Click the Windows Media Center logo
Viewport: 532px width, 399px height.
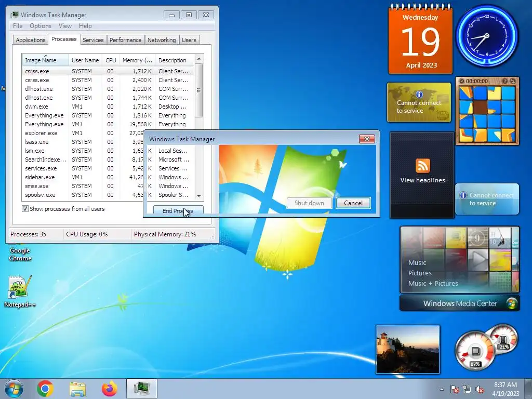coord(511,303)
